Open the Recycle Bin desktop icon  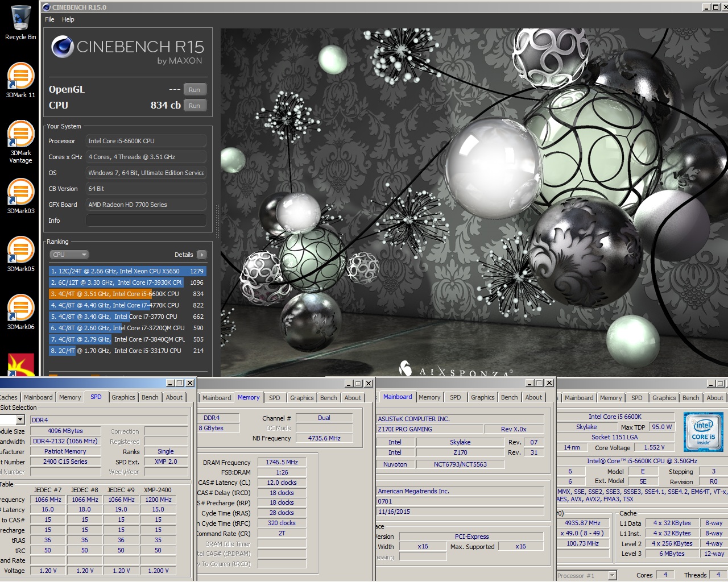(x=20, y=23)
